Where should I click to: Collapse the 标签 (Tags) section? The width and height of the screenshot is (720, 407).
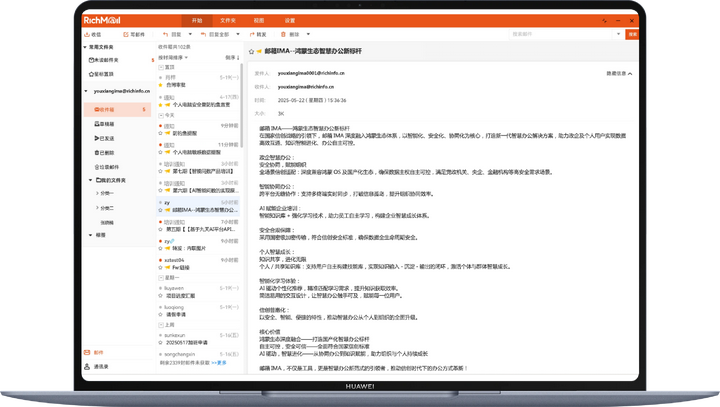point(90,235)
